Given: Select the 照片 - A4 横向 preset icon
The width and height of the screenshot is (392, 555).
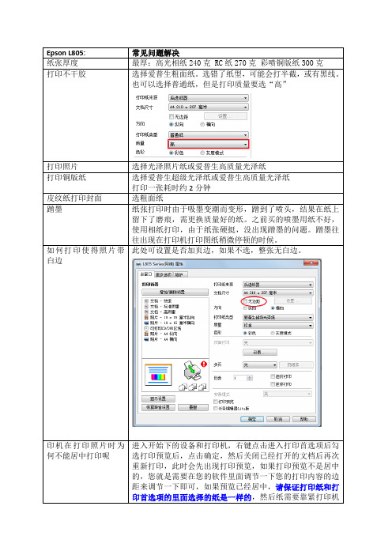Looking at the screenshot, I should click(x=146, y=339).
